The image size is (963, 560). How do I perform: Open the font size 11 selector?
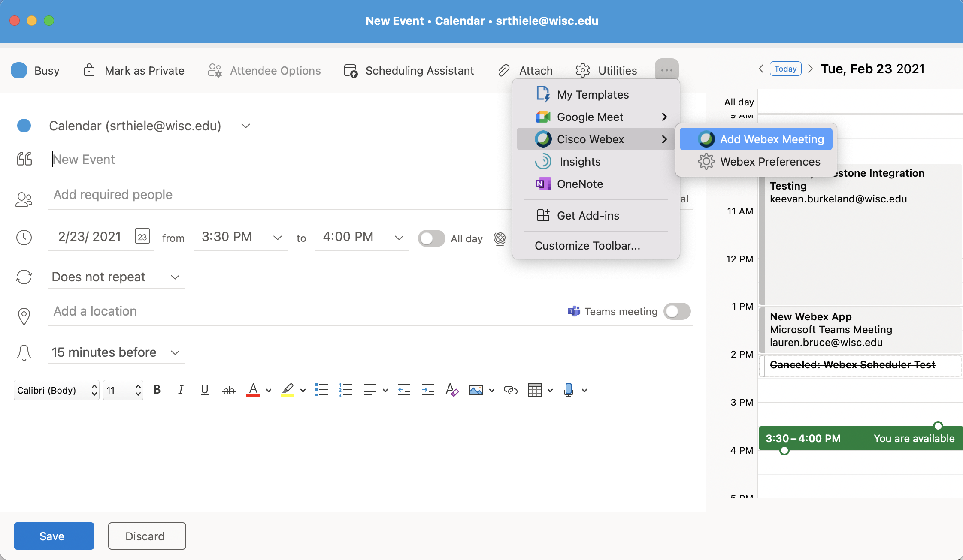(x=123, y=390)
